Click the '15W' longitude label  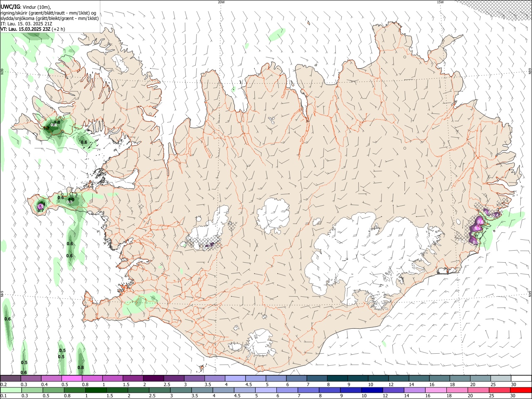tap(440, 2)
